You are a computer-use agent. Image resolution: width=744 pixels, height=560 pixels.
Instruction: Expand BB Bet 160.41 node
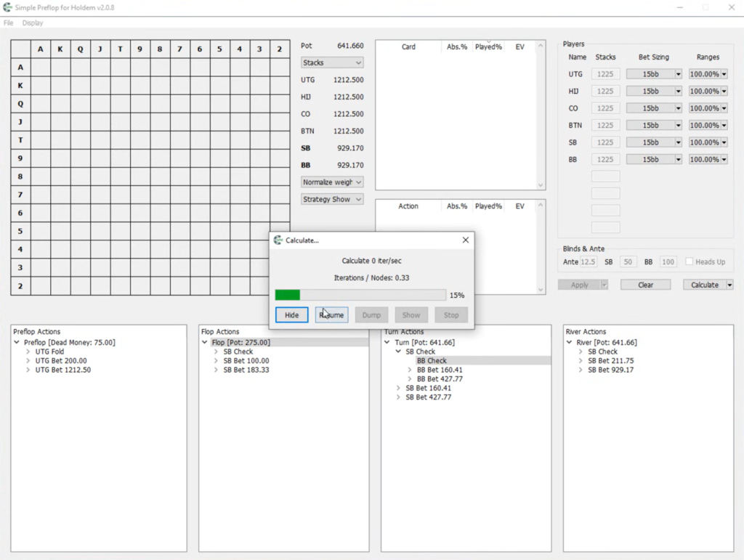410,370
